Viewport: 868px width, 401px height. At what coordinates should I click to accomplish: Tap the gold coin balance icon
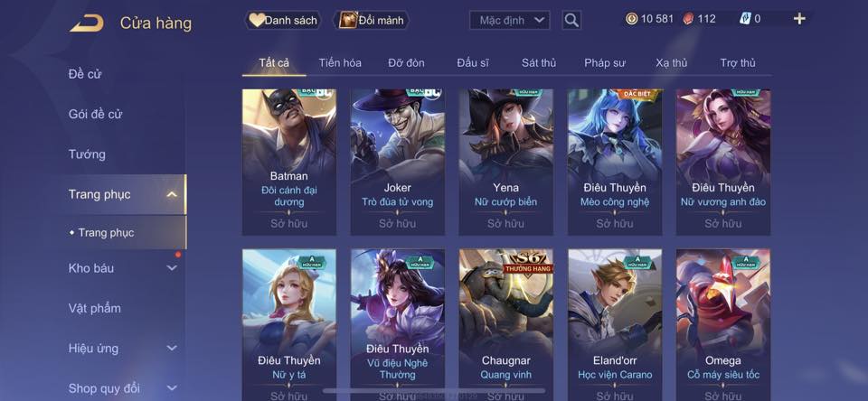(x=632, y=19)
